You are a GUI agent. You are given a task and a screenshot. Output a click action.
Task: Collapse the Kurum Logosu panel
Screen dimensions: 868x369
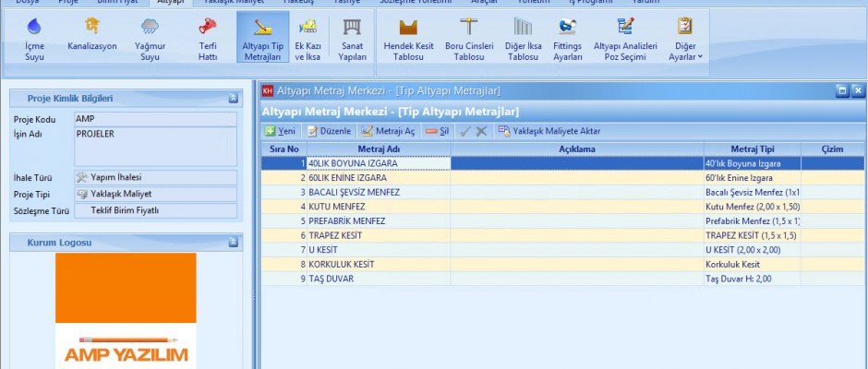tap(234, 242)
